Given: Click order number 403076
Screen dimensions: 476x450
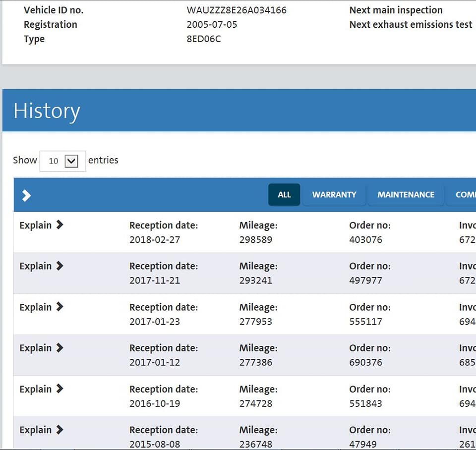Looking at the screenshot, I should (365, 240).
